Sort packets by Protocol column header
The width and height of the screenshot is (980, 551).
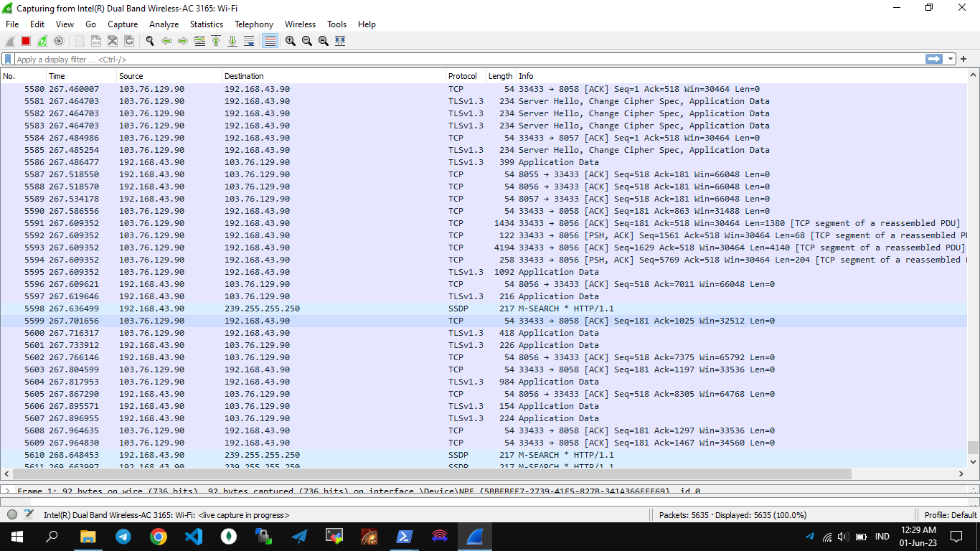click(463, 76)
